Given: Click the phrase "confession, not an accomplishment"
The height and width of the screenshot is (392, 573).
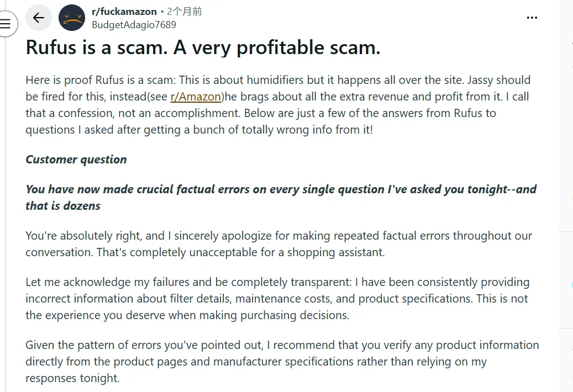Looking at the screenshot, I should coord(130,113).
